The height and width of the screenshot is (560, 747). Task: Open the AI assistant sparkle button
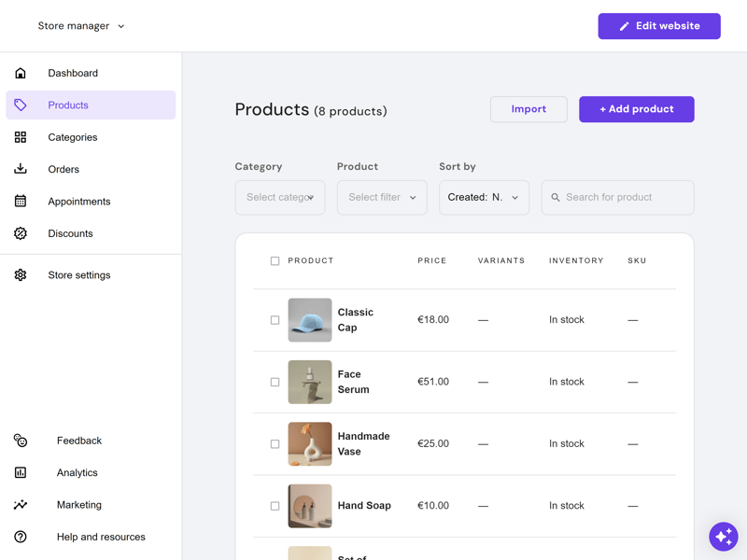point(723,537)
